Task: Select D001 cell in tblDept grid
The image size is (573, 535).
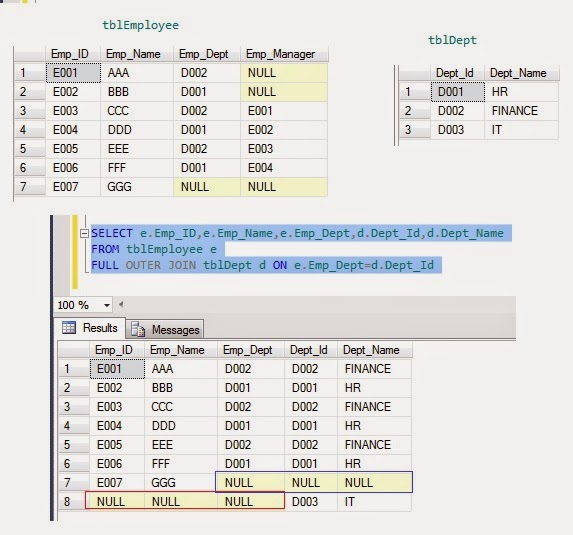Action: click(458, 92)
